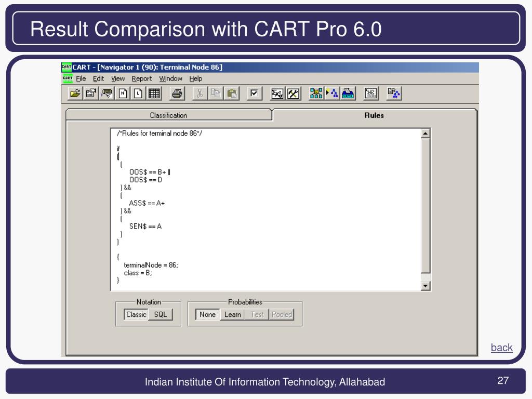Click the Cut scissors icon

(200, 94)
